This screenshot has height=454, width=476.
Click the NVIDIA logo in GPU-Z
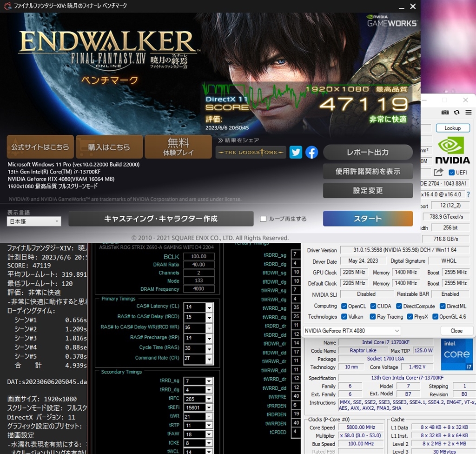point(453,150)
